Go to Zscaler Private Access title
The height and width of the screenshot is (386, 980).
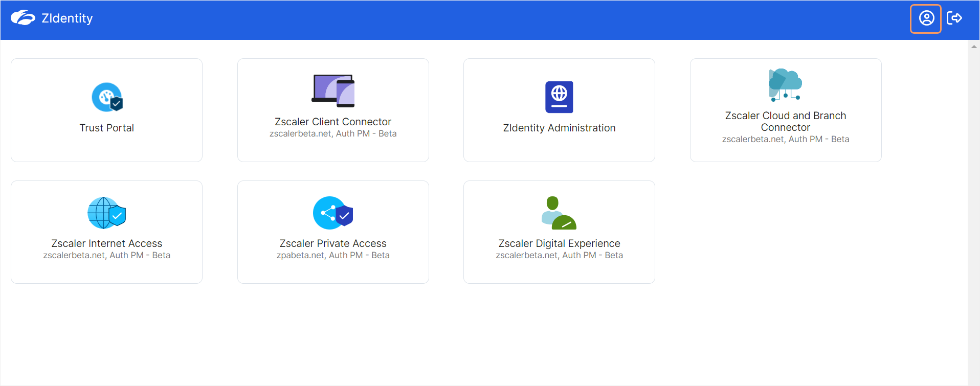333,243
